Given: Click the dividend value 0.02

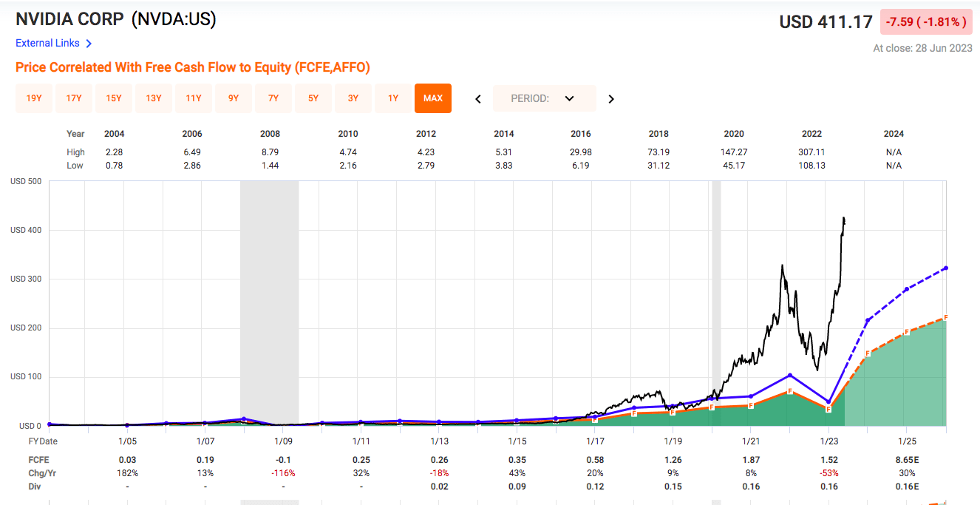Looking at the screenshot, I should [439, 487].
